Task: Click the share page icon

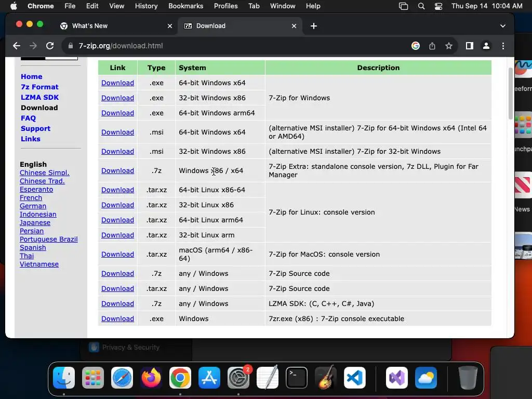Action: click(x=432, y=46)
